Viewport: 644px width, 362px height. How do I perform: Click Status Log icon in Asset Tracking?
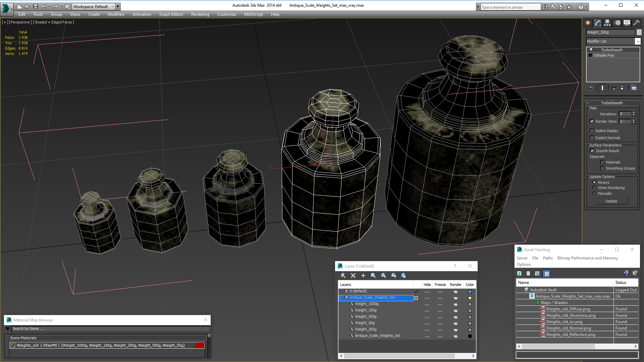pyautogui.click(x=528, y=274)
